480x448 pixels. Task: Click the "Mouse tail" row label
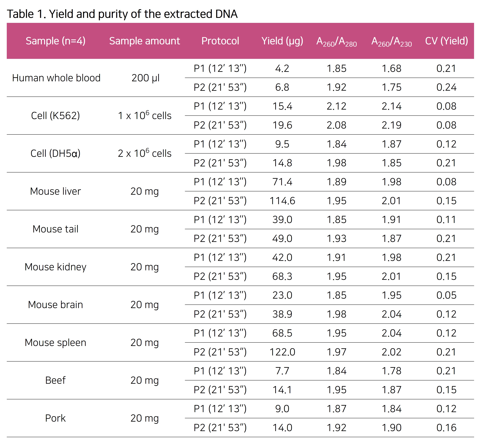[55, 229]
